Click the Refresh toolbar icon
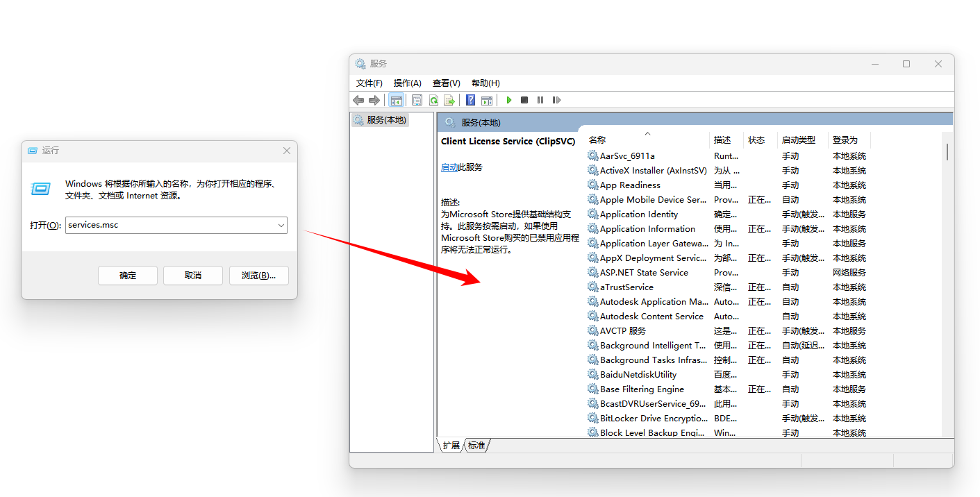Viewport: 980px width, 497px height. tap(433, 101)
